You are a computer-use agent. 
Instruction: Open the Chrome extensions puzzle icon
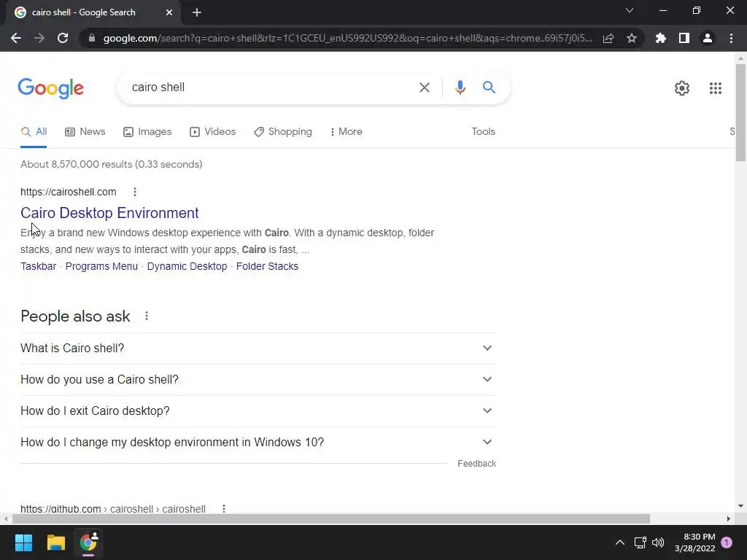[x=660, y=38]
